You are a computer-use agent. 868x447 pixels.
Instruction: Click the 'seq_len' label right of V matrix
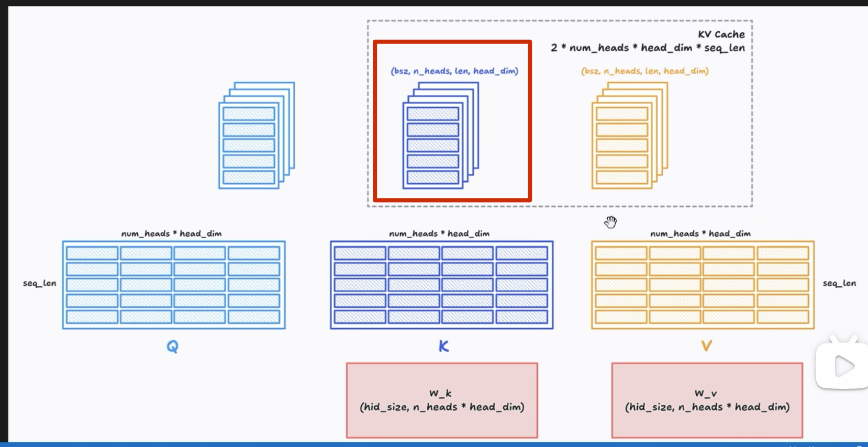coord(839,283)
